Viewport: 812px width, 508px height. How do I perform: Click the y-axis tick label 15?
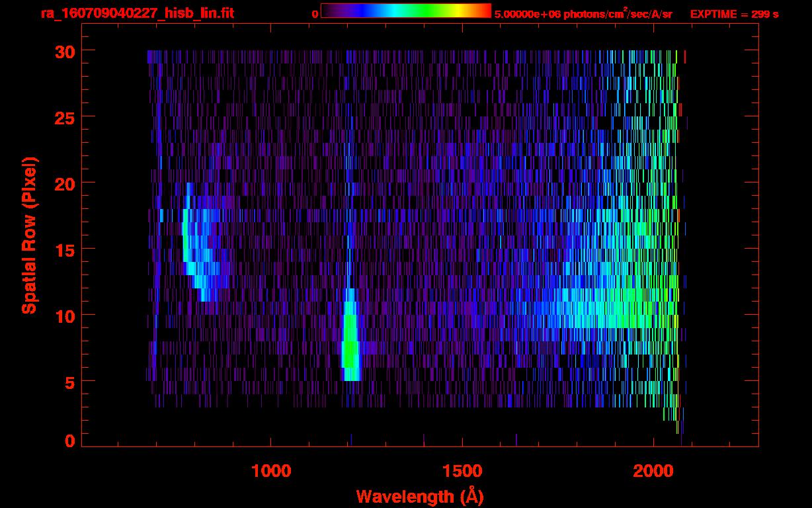point(63,249)
